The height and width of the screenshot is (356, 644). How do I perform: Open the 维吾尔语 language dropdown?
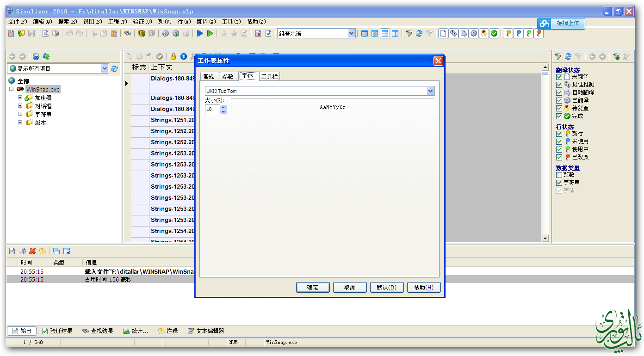pyautogui.click(x=351, y=33)
